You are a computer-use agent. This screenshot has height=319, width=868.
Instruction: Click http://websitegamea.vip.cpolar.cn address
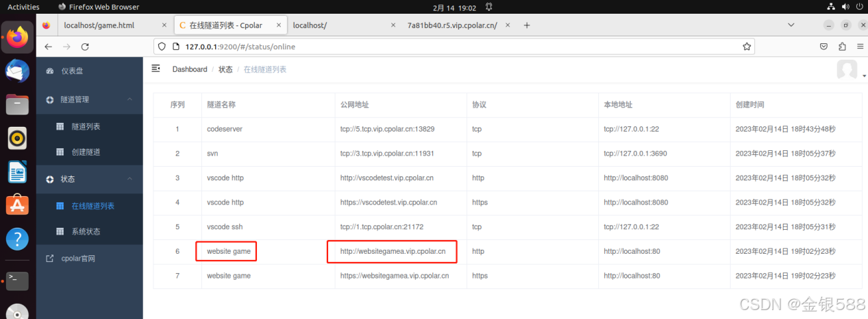[x=393, y=251]
